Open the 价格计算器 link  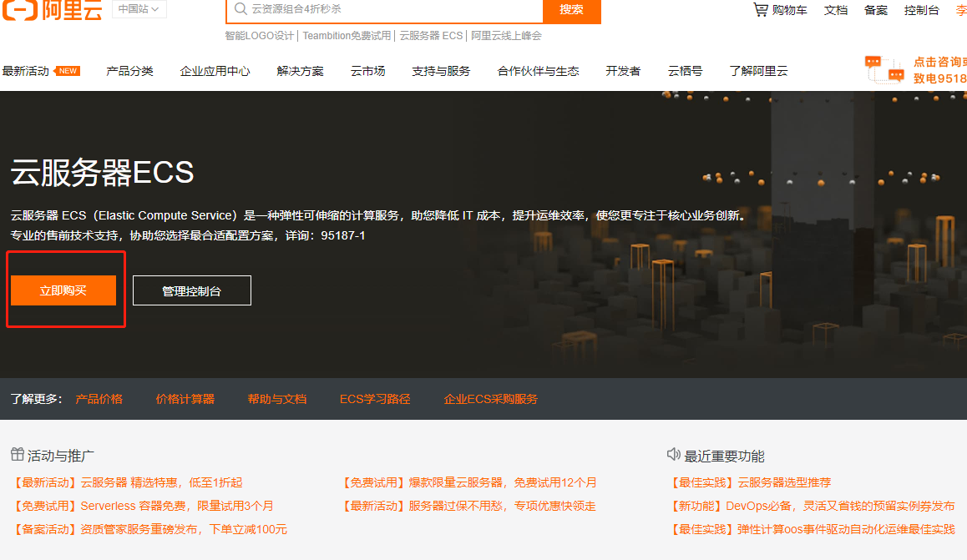point(185,399)
